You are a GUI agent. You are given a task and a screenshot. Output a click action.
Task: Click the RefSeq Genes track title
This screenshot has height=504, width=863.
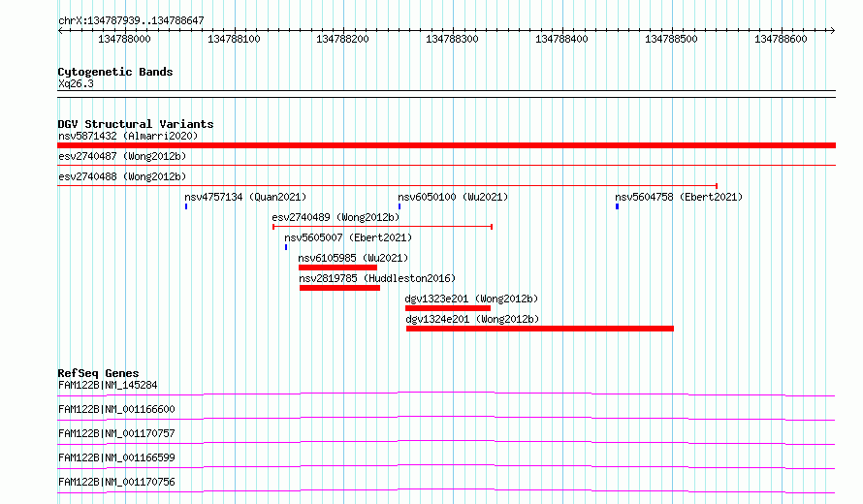pos(98,373)
